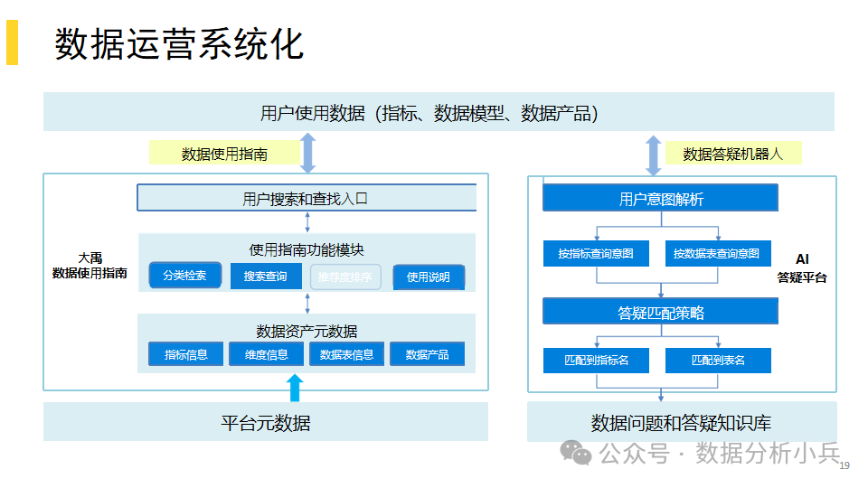Select the 数据产品 block
This screenshot has height=488, width=868.
(x=428, y=354)
